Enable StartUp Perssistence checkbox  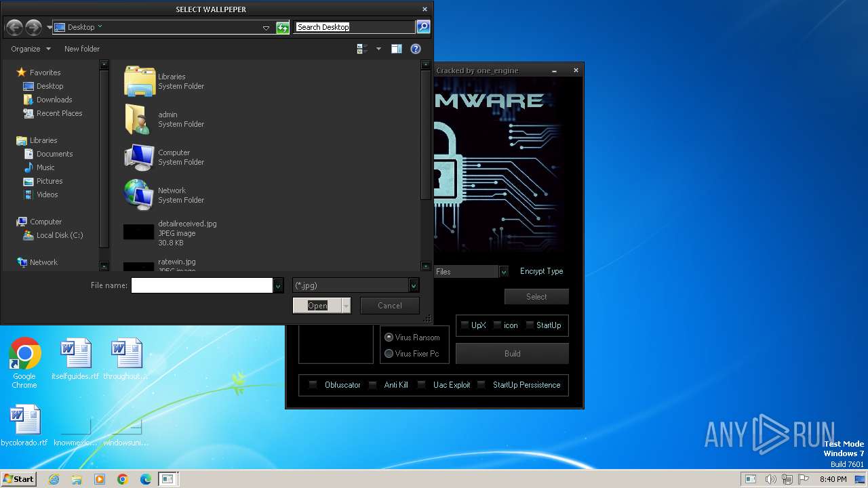(481, 385)
